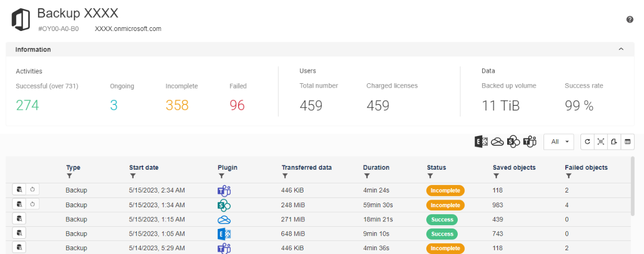644x254 pixels.
Task: Open the Status column filter
Action: pyautogui.click(x=430, y=176)
